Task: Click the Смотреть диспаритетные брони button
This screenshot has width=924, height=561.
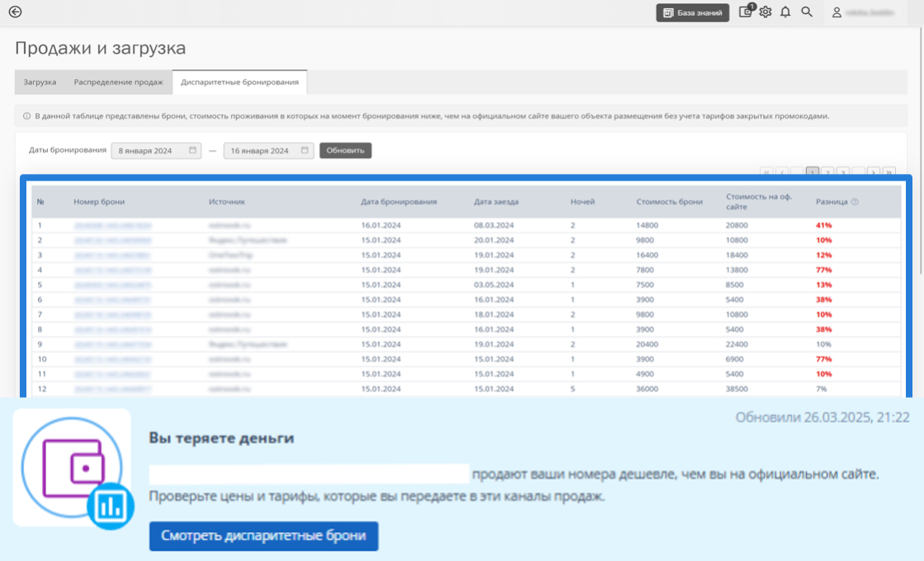Action: [x=263, y=535]
